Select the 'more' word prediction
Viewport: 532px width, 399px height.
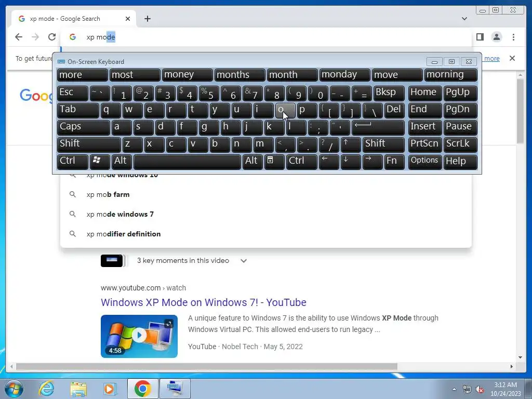point(83,75)
